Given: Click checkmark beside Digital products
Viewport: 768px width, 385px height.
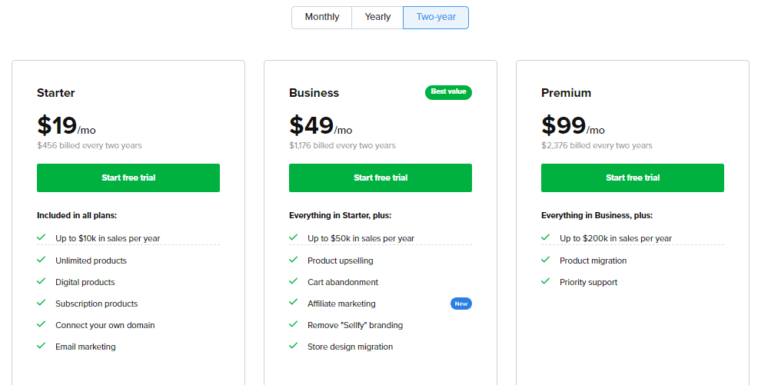Looking at the screenshot, I should click(x=41, y=281).
